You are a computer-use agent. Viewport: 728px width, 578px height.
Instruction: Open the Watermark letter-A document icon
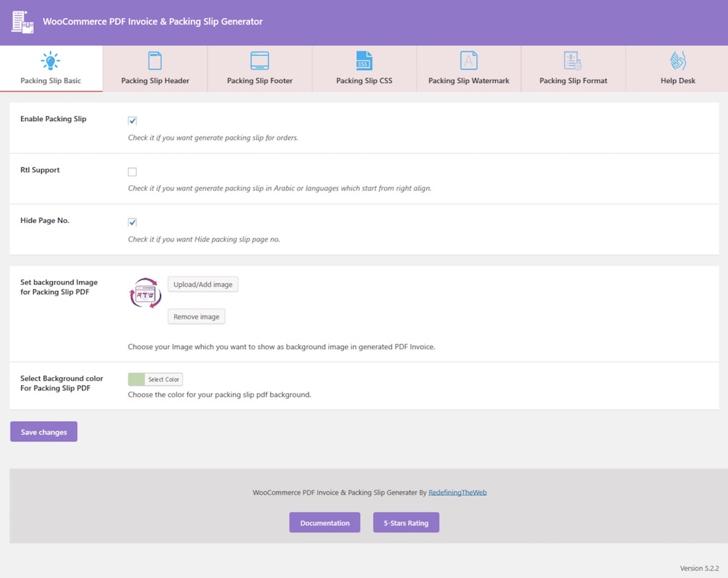coord(469,61)
